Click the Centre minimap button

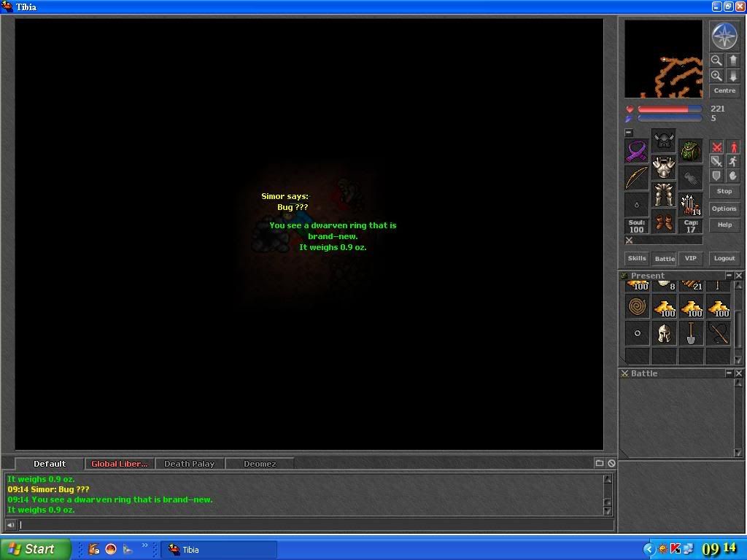pyautogui.click(x=724, y=90)
